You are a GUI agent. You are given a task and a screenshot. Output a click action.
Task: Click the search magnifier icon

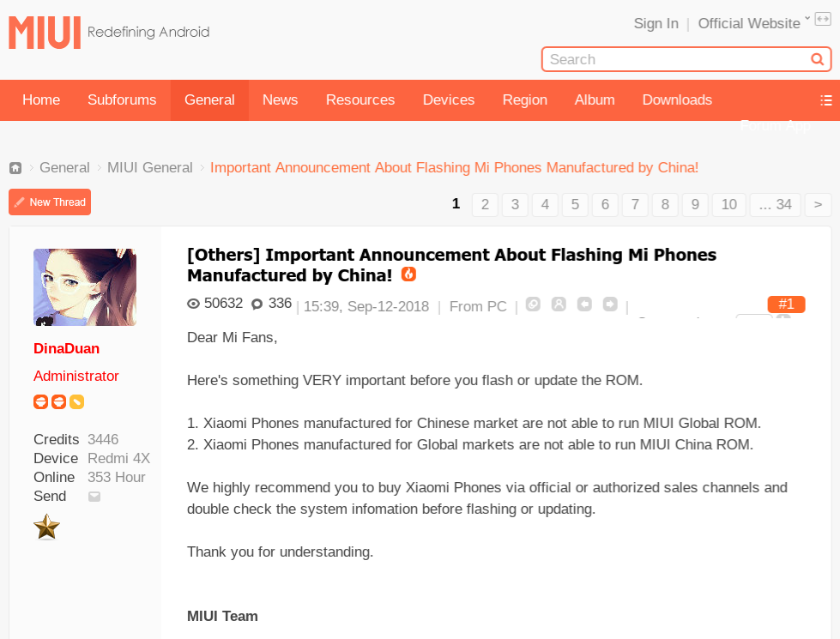coord(817,59)
